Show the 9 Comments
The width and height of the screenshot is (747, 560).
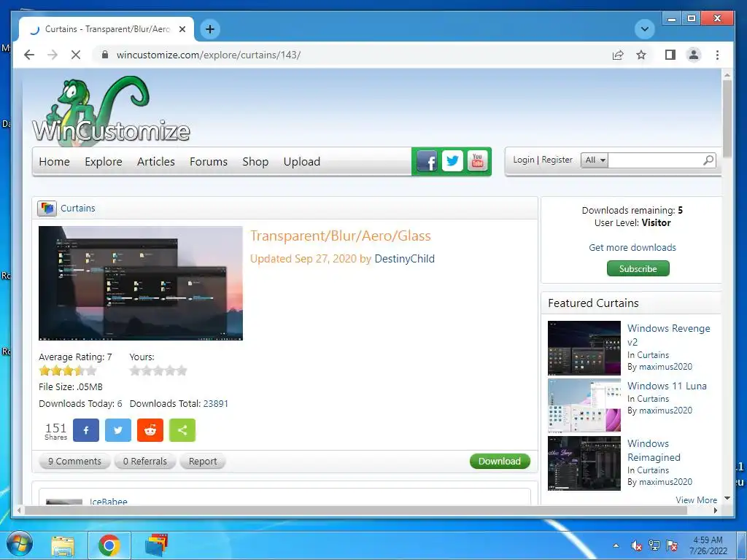tap(75, 461)
